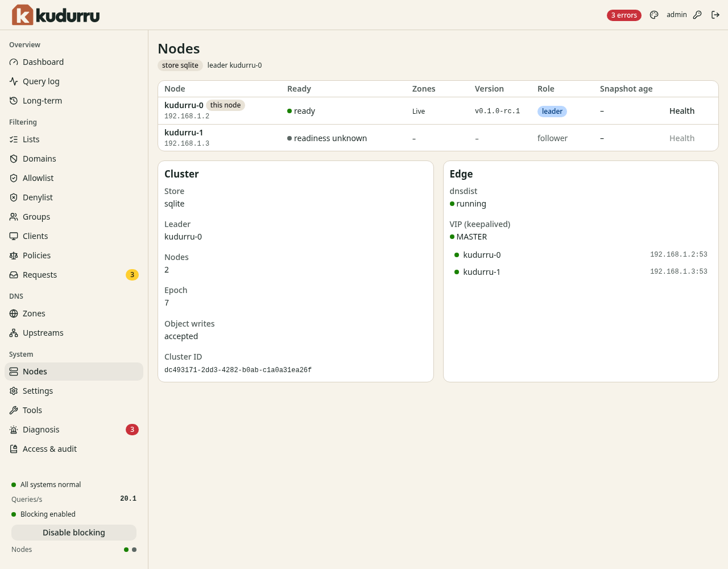Click the 192.168.1.2:53 address
Screen dimensions: 728x569
679,255
